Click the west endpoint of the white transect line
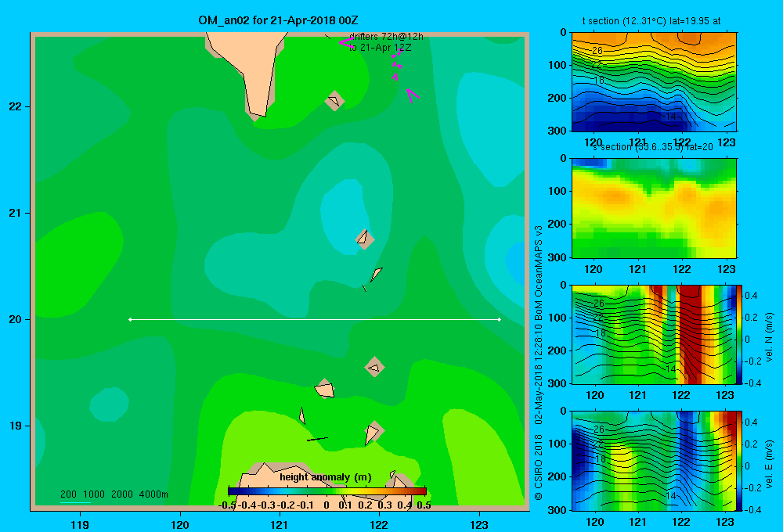Screen dimensions: 783x532 pyautogui.click(x=130, y=319)
